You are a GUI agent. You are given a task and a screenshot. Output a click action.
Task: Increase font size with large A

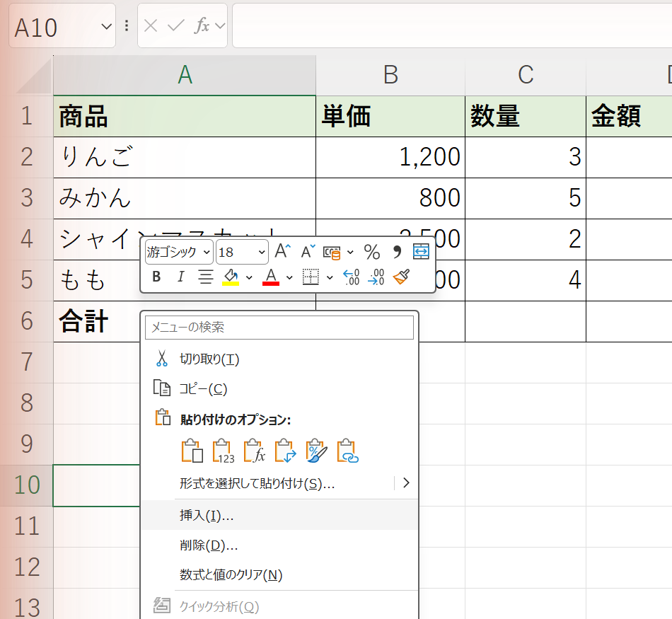click(283, 251)
